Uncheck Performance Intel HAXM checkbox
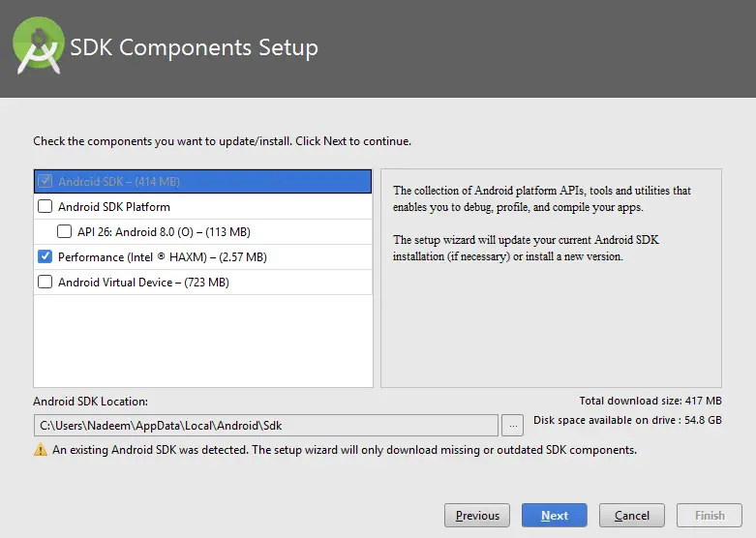This screenshot has height=538, width=756. coord(45,256)
